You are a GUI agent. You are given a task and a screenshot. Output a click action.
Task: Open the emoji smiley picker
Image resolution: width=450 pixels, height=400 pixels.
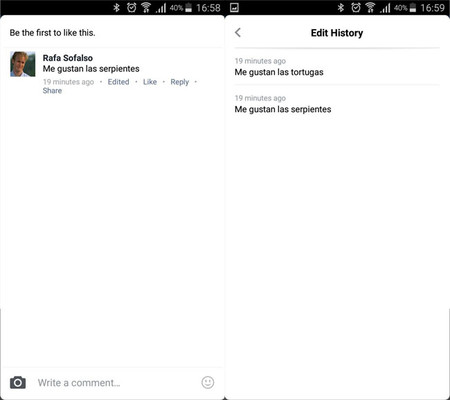point(208,382)
